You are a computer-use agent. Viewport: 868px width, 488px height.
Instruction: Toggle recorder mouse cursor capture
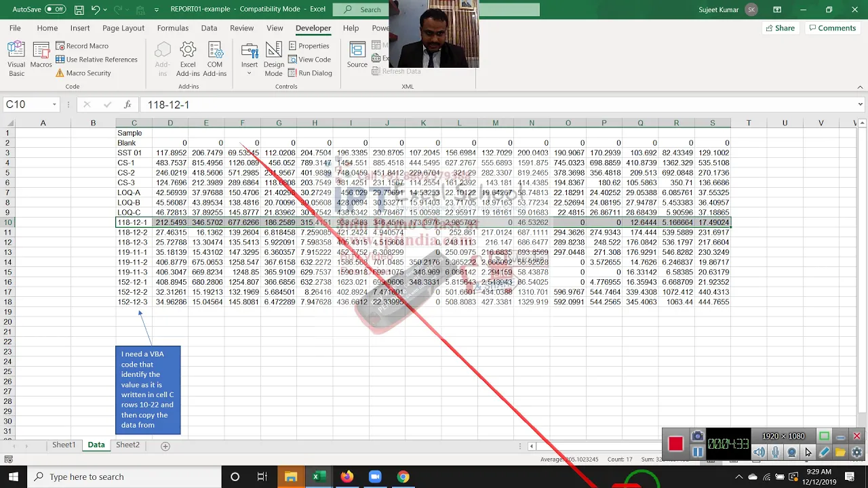808,452
